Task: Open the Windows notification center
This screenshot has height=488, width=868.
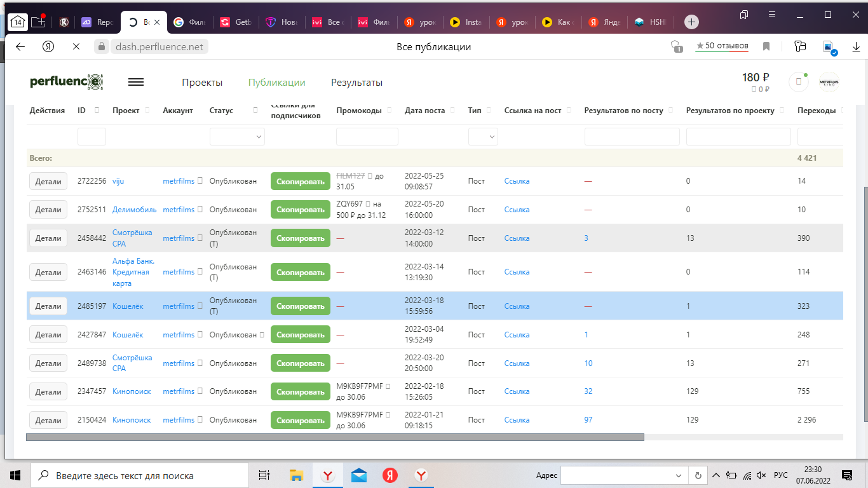Action: click(846, 475)
